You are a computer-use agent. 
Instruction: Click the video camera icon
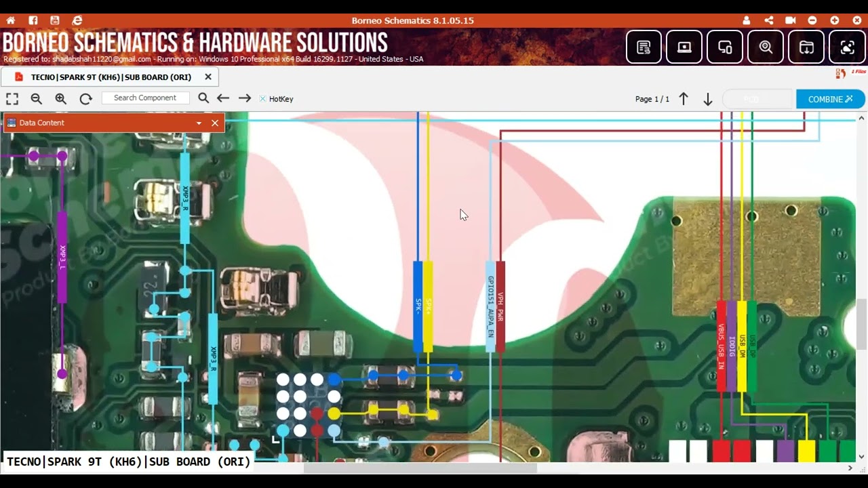[790, 20]
